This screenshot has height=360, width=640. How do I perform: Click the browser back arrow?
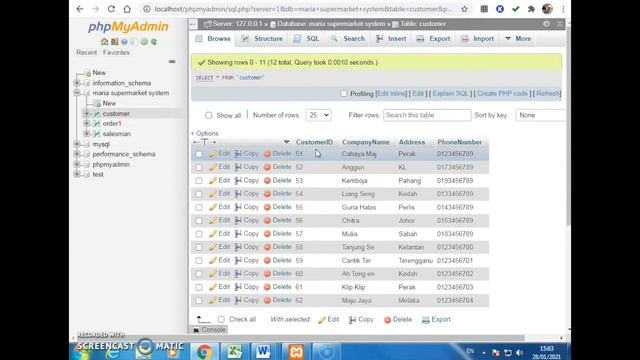pyautogui.click(x=80, y=9)
